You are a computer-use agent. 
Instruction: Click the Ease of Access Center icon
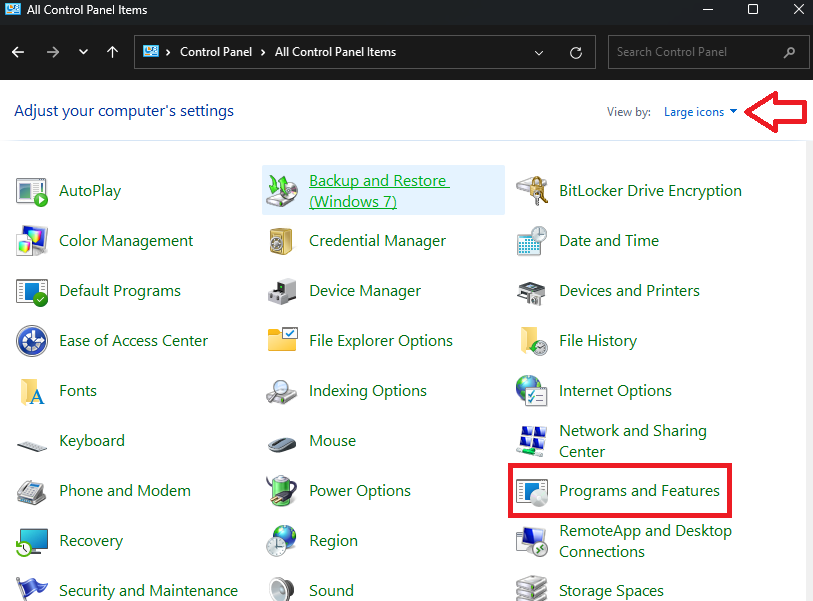point(32,341)
